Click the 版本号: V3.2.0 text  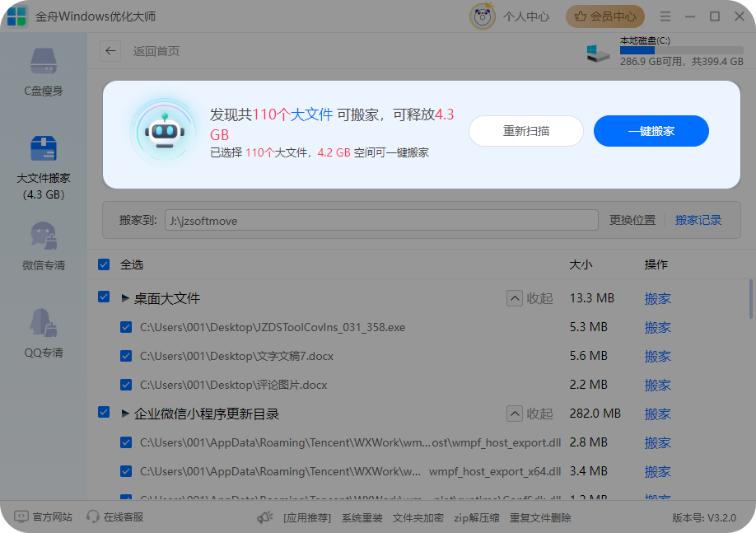coord(704,518)
